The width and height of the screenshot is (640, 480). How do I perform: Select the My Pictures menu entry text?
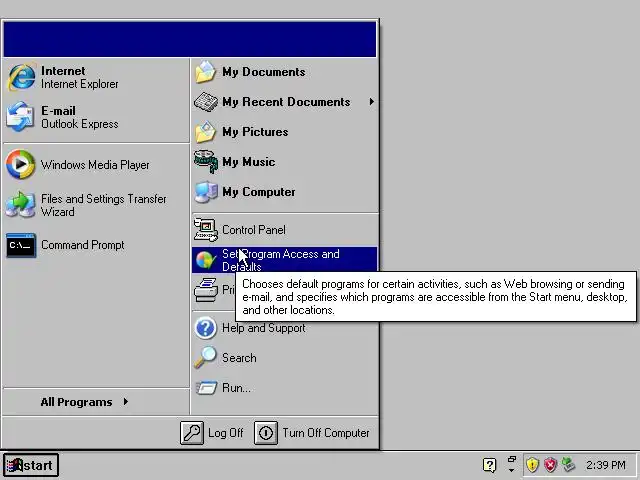pos(255,132)
